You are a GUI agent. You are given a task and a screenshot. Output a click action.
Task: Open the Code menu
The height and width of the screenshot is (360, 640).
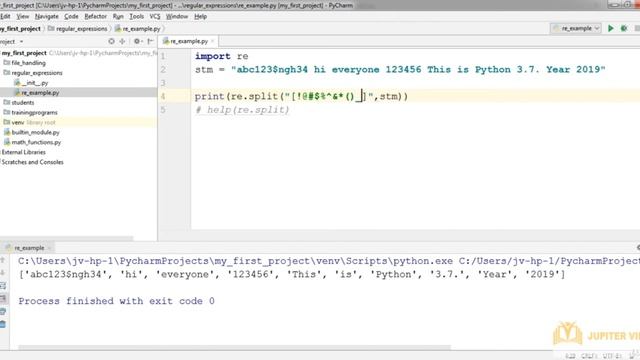tap(71, 16)
